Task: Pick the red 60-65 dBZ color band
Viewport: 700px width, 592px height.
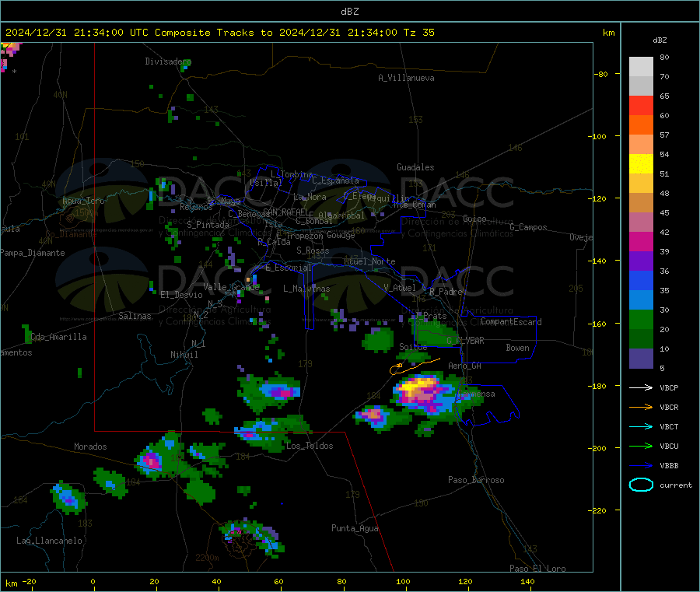Action: point(641,105)
